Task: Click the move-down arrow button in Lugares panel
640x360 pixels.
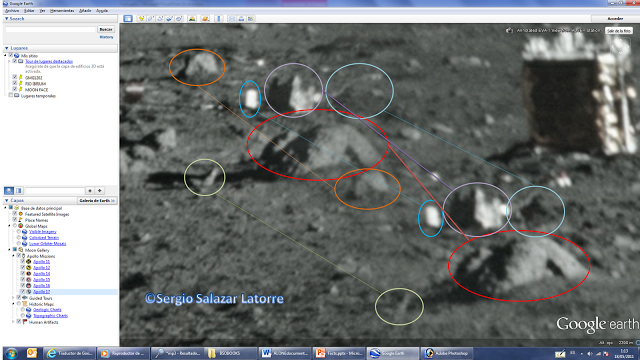Action: point(100,191)
